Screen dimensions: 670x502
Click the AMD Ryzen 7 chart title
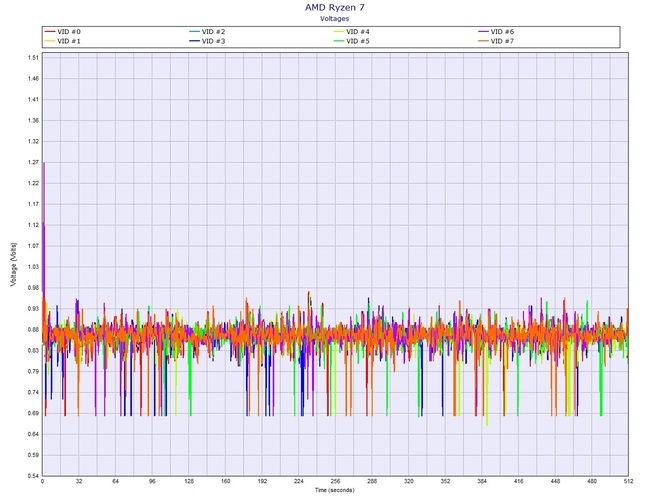pyautogui.click(x=335, y=7)
